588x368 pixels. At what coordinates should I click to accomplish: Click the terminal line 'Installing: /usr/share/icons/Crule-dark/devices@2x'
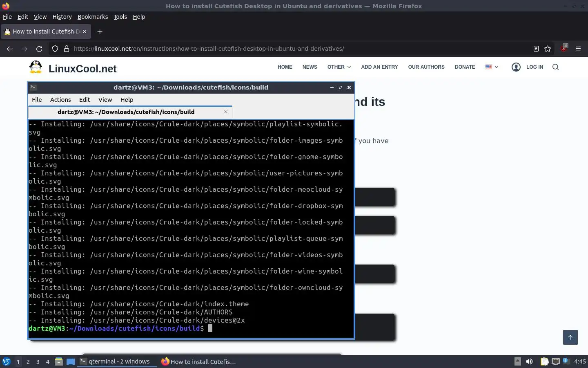(137, 320)
